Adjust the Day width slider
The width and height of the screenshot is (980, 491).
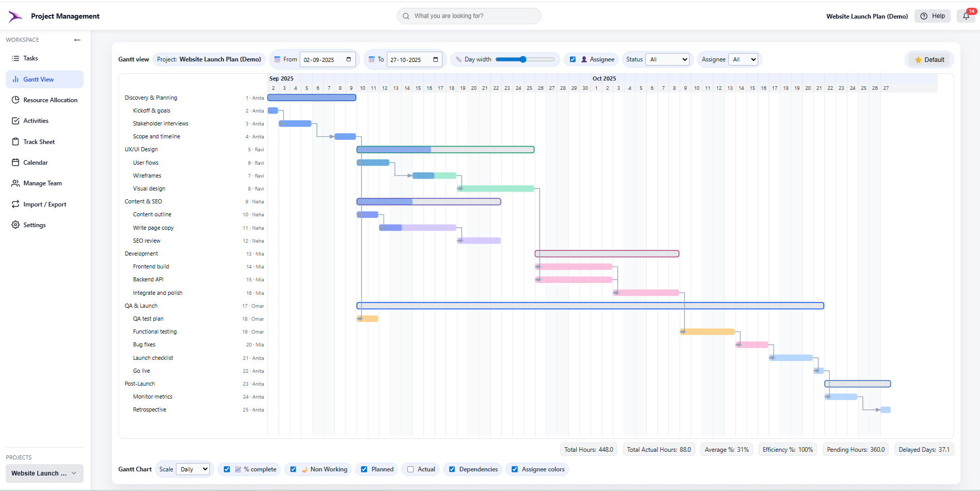click(522, 59)
